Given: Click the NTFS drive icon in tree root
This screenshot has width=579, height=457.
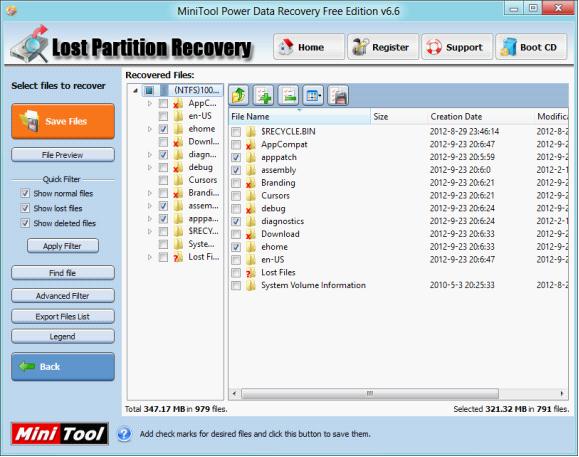Looking at the screenshot, I should pos(164,90).
